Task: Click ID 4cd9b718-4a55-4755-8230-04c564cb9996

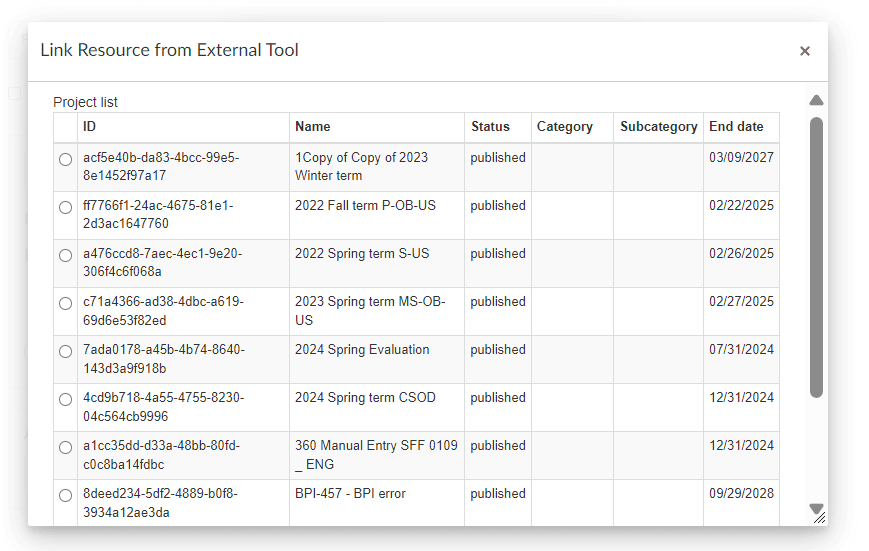Action: (163, 407)
